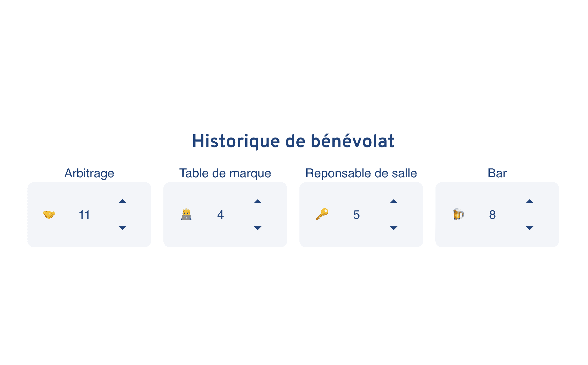Click the beer icon beside the number 8
The image size is (588, 365).
tap(459, 215)
